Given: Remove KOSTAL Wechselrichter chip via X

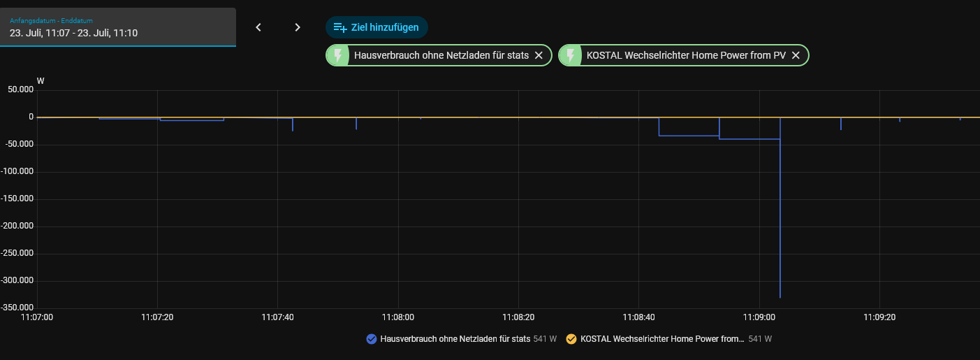Looking at the screenshot, I should [796, 55].
